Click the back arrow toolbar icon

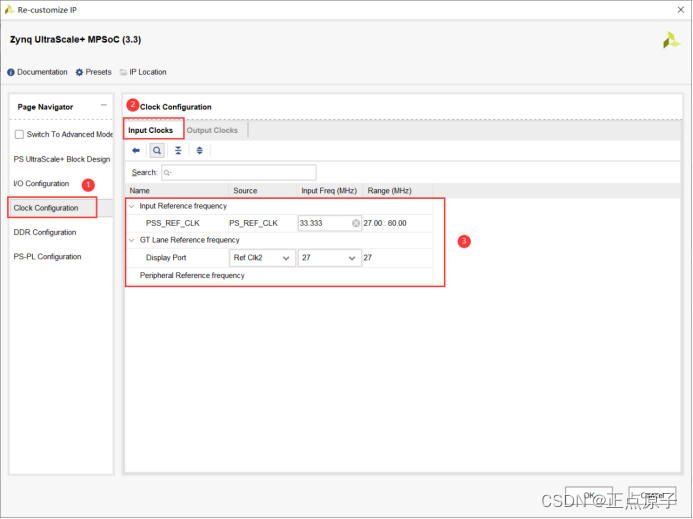pos(136,151)
